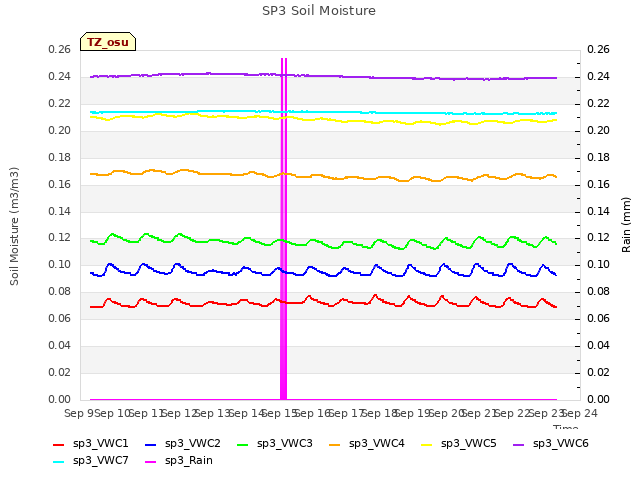Click the blue sp3_VWC2 legend swatch
Image resolution: width=640 pixels, height=480 pixels.
pyautogui.click(x=151, y=444)
